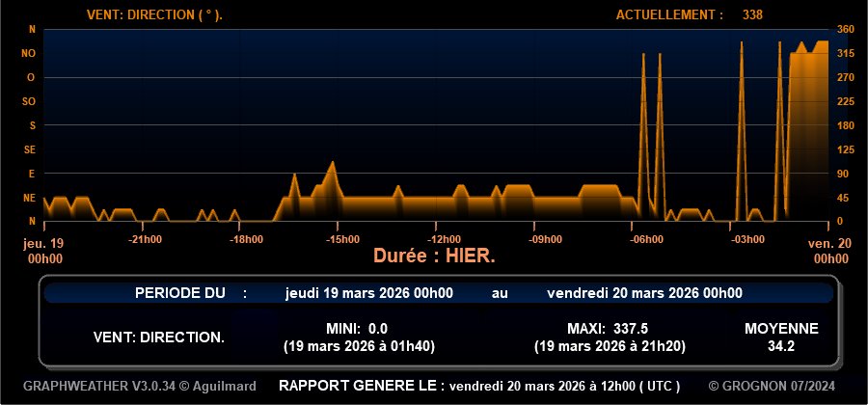Click the -09h00 time axis marker
The width and height of the screenshot is (868, 405).
click(x=545, y=240)
